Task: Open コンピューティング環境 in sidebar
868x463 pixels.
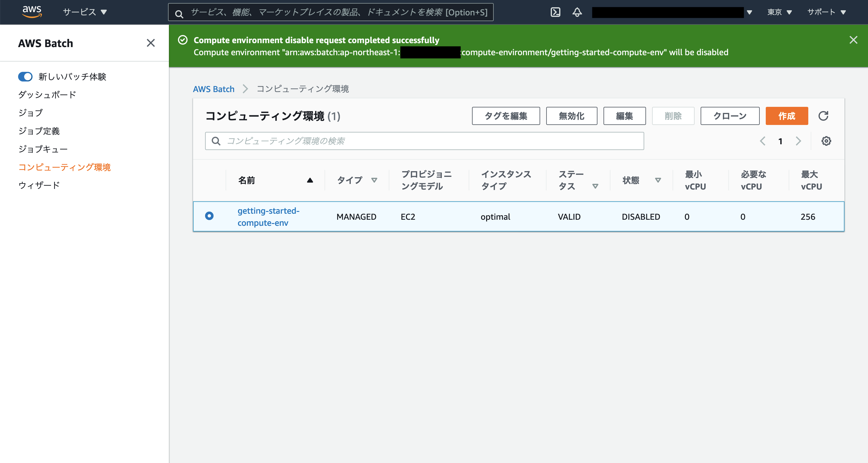Action: [x=64, y=167]
